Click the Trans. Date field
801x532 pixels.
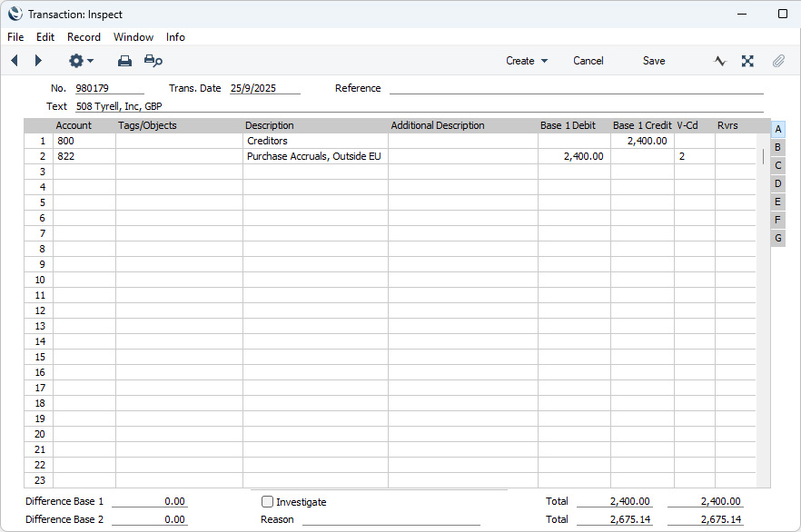coord(264,88)
